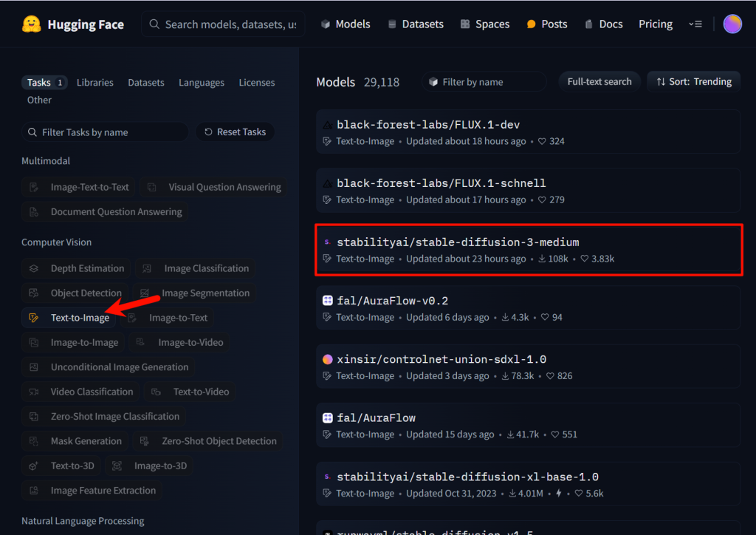This screenshot has height=535, width=756.
Task: Open the stabilityai/stable-diffusion-3-medium model
Action: point(458,242)
